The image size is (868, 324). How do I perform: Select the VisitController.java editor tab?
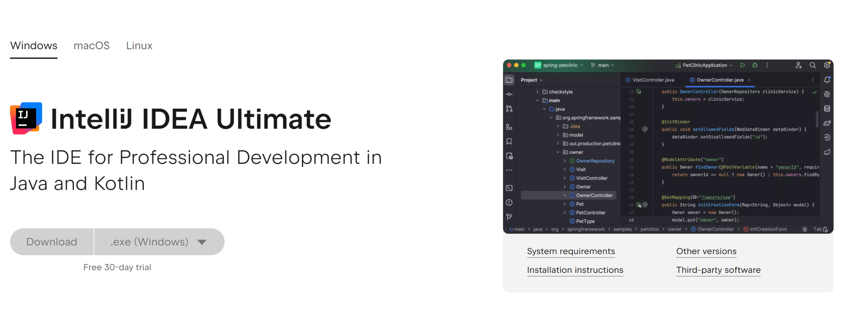point(650,80)
